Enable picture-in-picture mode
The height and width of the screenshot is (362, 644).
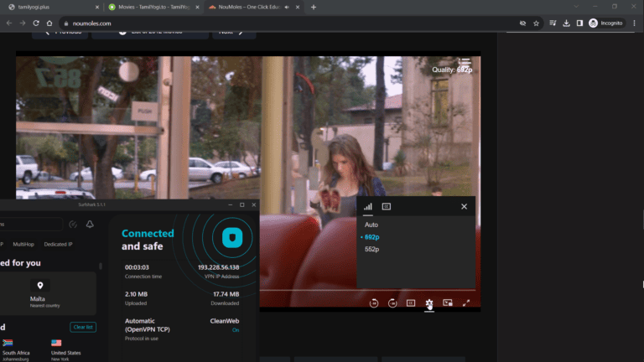pos(448,303)
